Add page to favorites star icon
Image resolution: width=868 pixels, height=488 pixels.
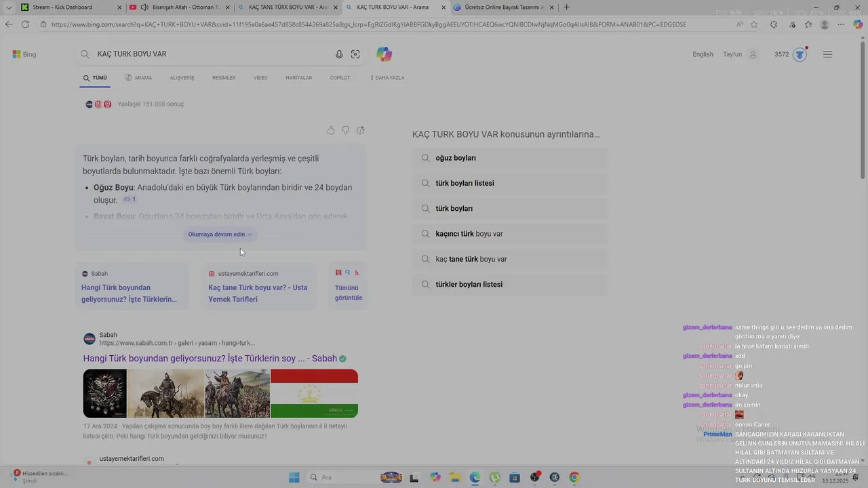coord(754,24)
